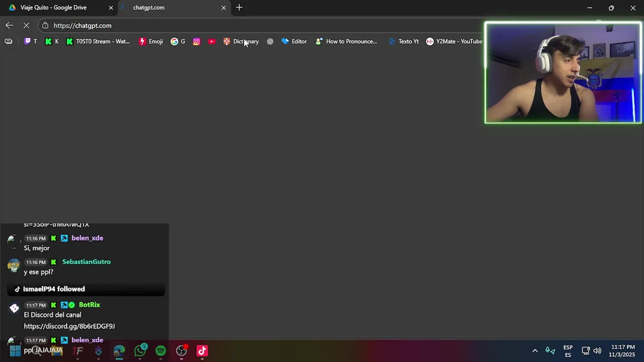The image size is (644, 362).
Task: Click the 'IsmaelP94 followed' notification
Action: pyautogui.click(x=86, y=289)
